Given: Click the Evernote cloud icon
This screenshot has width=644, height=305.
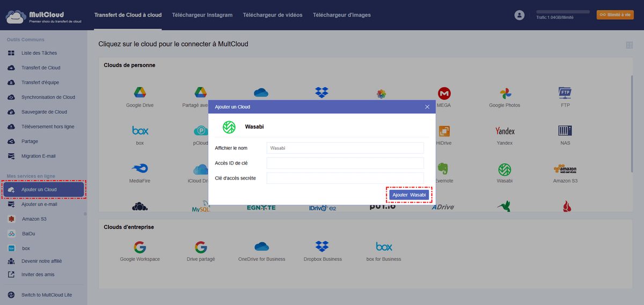Looking at the screenshot, I should point(444,169).
